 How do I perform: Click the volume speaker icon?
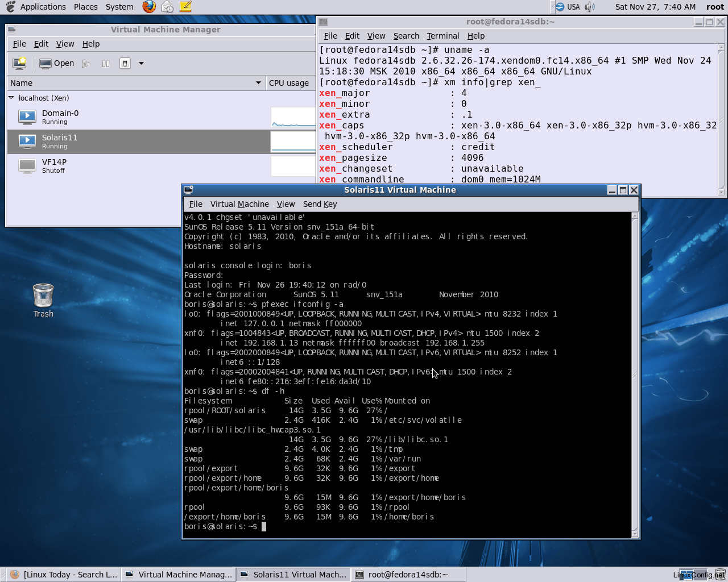click(590, 7)
